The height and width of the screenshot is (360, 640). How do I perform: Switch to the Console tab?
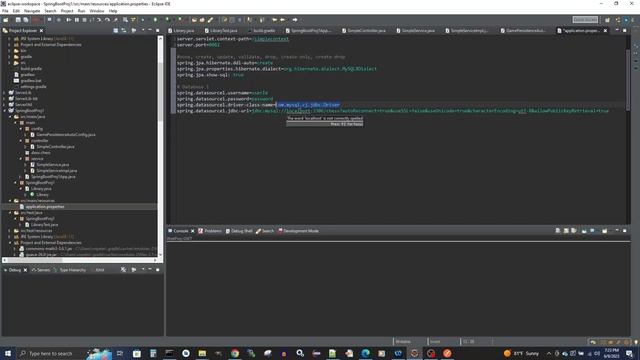pyautogui.click(x=180, y=231)
